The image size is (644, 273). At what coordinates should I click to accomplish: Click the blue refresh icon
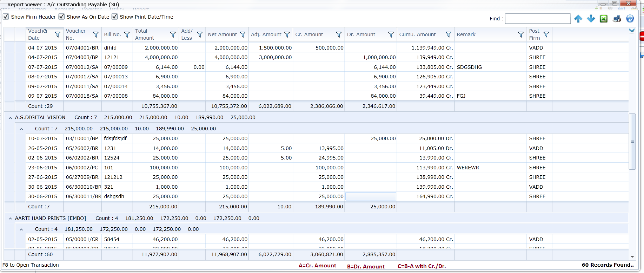point(630,19)
